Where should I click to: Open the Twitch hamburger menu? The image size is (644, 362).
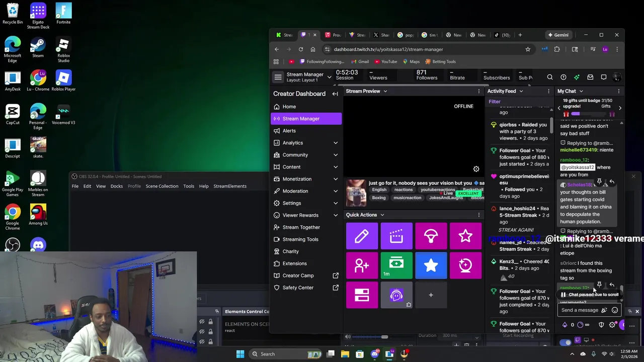tap(278, 77)
